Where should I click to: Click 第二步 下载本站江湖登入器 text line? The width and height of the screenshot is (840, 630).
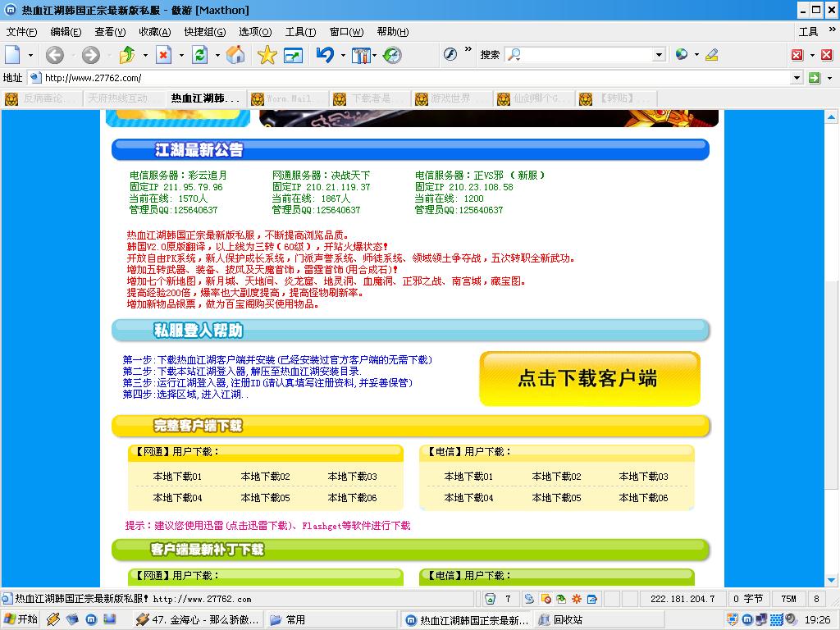(242, 372)
